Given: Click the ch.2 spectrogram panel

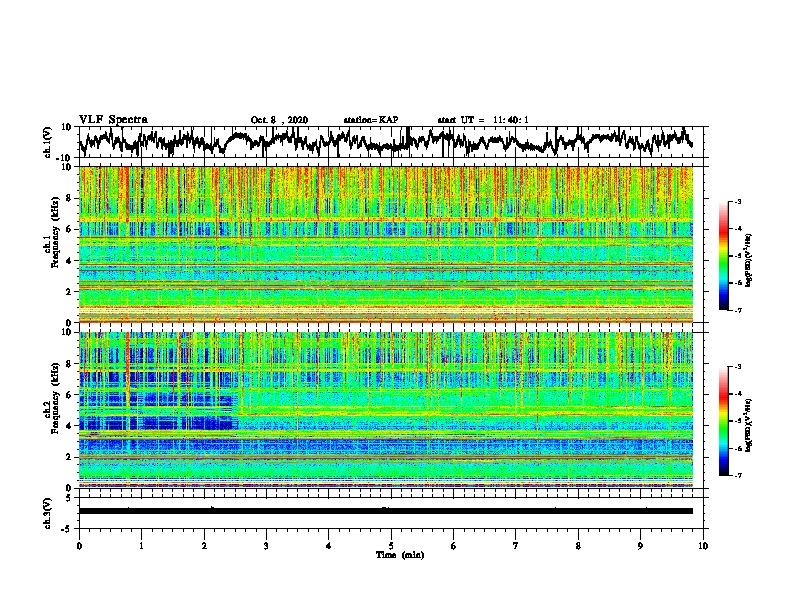Looking at the screenshot, I should pyautogui.click(x=386, y=410).
